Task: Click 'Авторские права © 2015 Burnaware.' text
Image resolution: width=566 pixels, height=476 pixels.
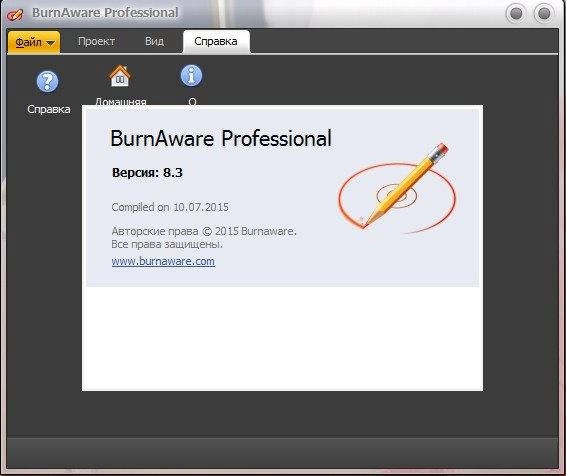Action: (x=204, y=231)
